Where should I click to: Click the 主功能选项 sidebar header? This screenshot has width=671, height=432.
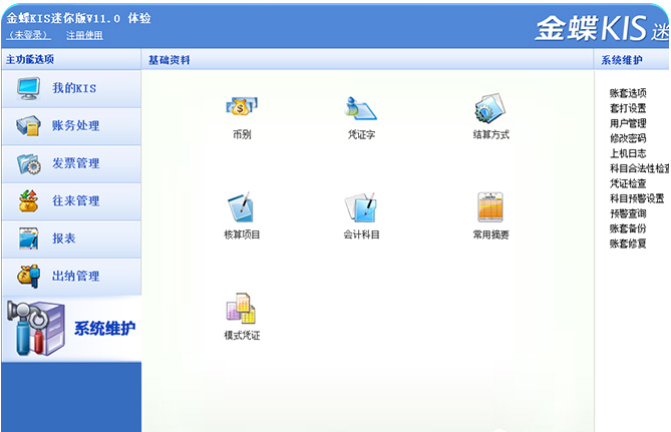(30, 59)
